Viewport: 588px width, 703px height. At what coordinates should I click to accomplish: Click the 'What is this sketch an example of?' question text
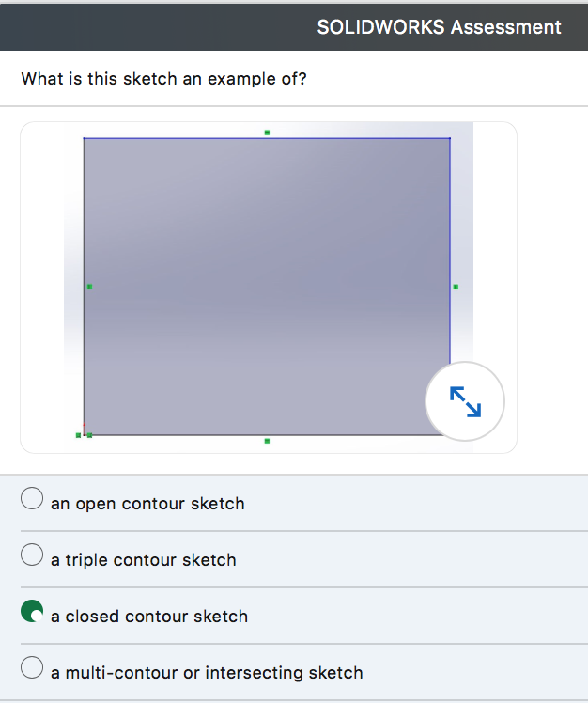pos(163,78)
